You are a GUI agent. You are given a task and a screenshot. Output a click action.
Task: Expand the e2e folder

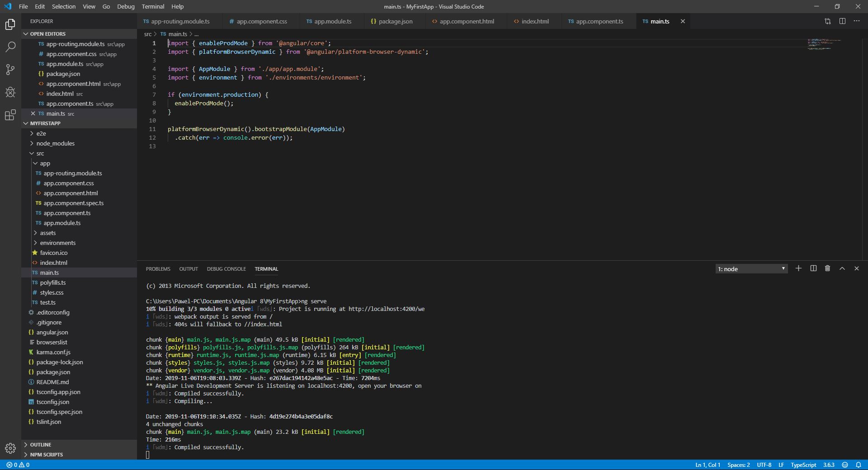click(x=79, y=133)
